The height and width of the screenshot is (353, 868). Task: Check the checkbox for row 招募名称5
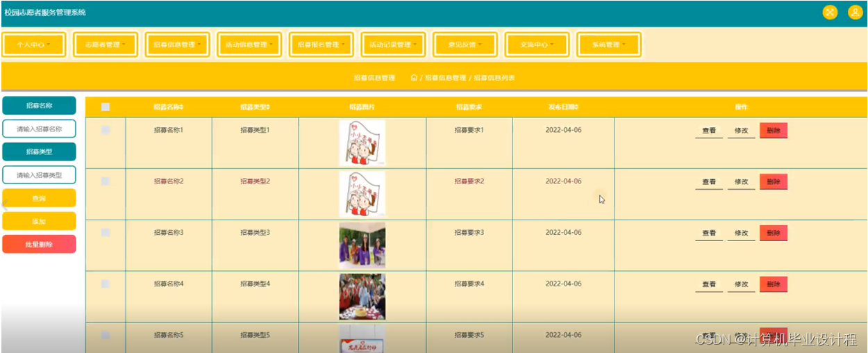[x=106, y=336]
